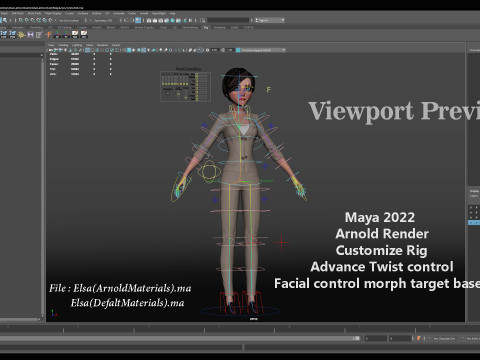The image size is (480, 360).
Task: Enable Snap to points in status line
Action: [32, 20]
